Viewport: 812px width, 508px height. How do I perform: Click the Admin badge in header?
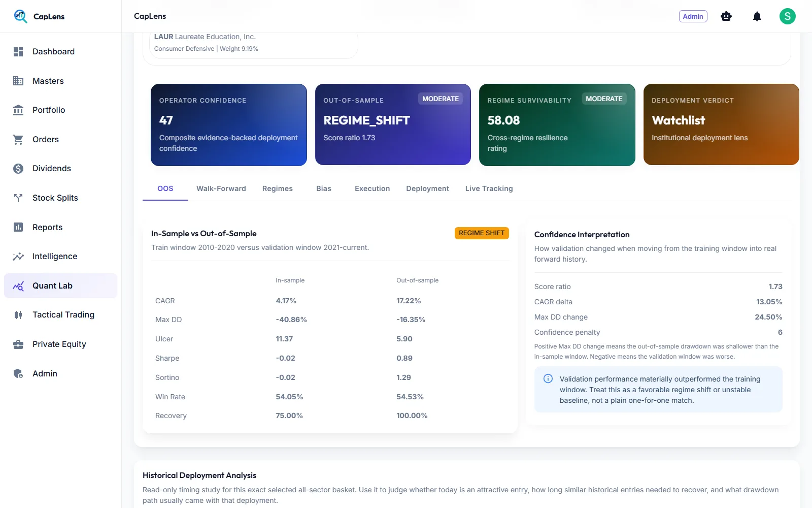(x=693, y=16)
